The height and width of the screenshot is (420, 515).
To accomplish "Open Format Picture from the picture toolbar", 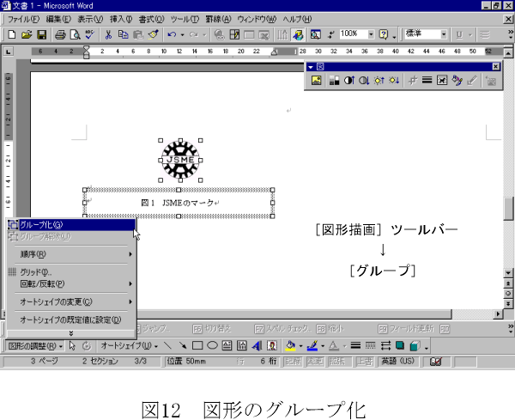I will pyautogui.click(x=457, y=80).
